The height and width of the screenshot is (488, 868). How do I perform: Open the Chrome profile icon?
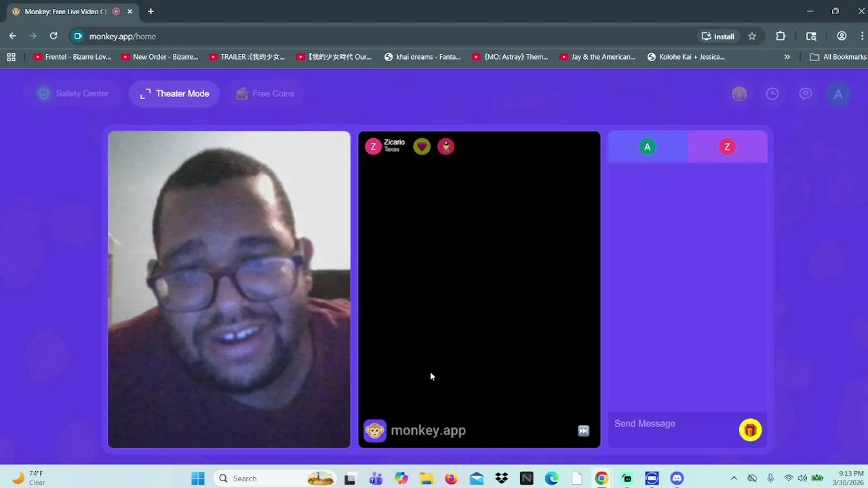click(842, 37)
